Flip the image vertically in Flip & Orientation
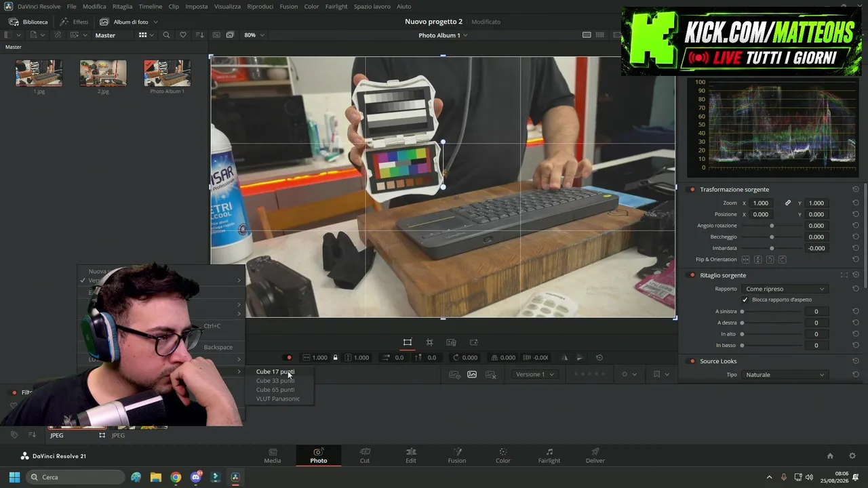The width and height of the screenshot is (868, 488). 758,260
